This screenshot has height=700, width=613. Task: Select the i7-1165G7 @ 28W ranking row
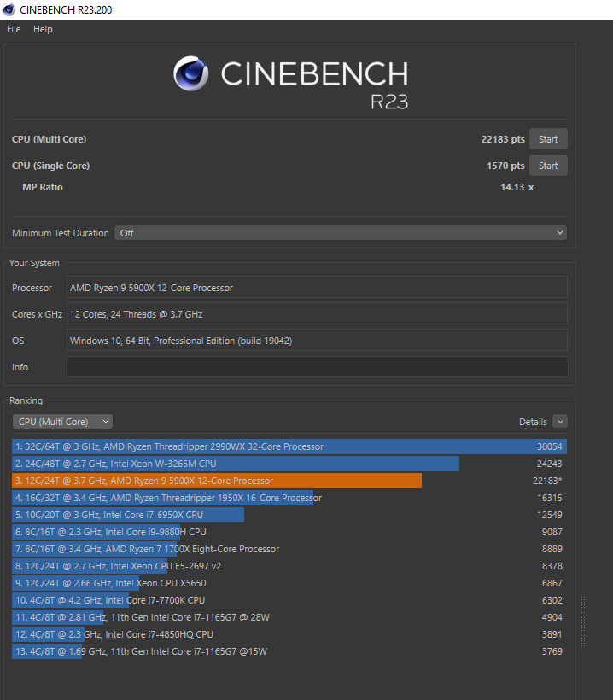289,617
